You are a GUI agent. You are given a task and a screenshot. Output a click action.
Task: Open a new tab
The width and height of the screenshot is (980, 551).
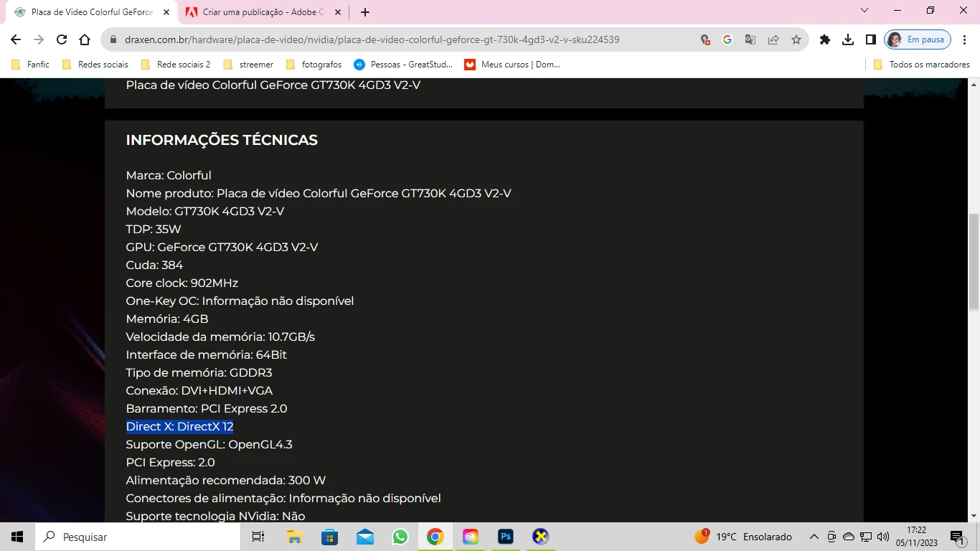coord(365,12)
